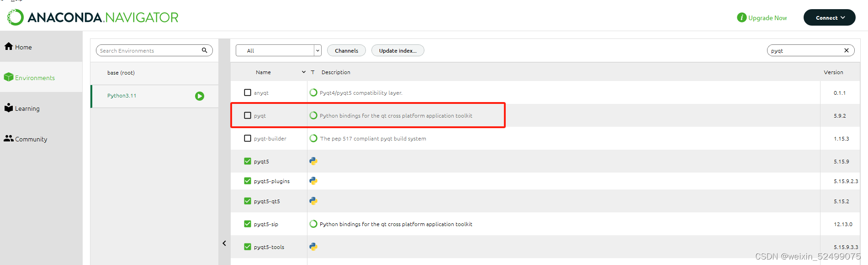Uncheck the pyqt5-plugins package checkbox
Screen dimensions: 868x265
point(248,181)
